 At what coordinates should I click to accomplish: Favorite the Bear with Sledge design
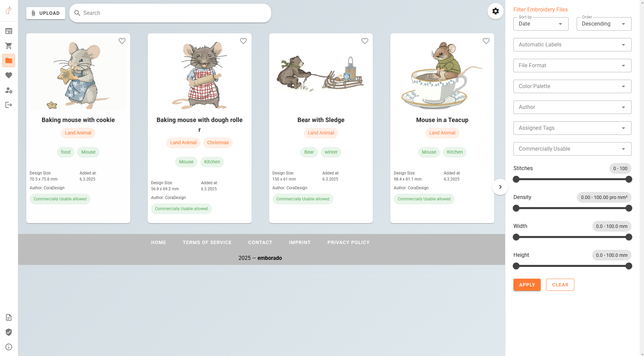pyautogui.click(x=365, y=41)
